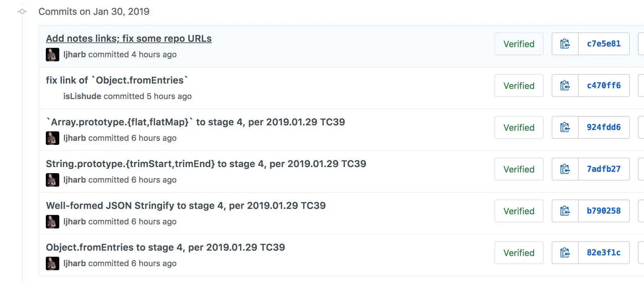Copy full SHA for commit c470ff6

(565, 86)
